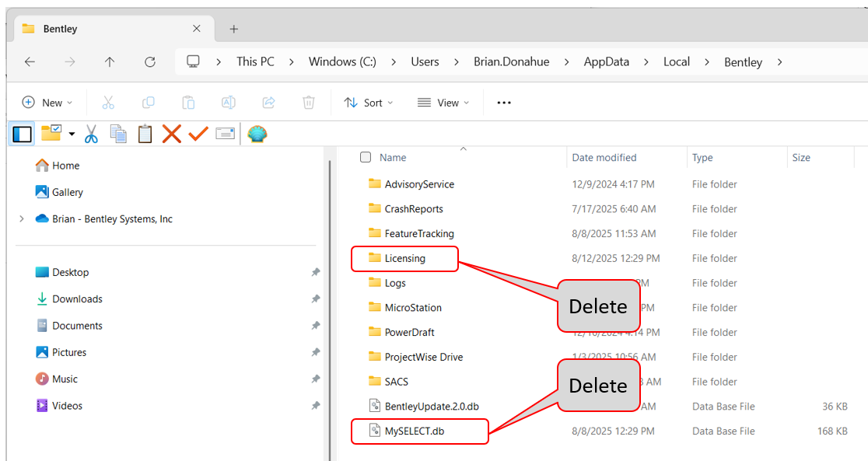Click the PC monitor icon in address bar

(x=193, y=61)
